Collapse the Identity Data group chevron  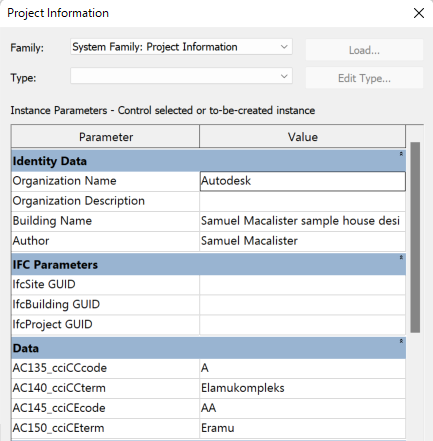click(401, 154)
